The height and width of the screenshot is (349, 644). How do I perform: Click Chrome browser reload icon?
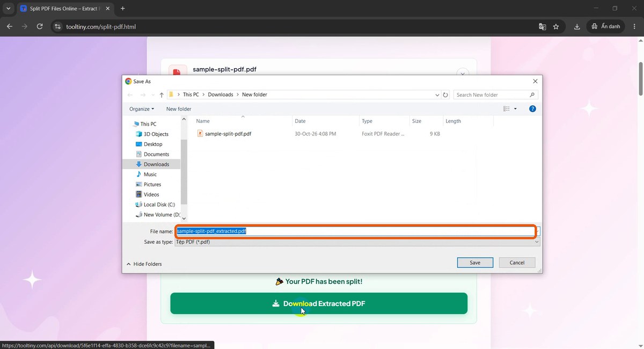tap(40, 26)
